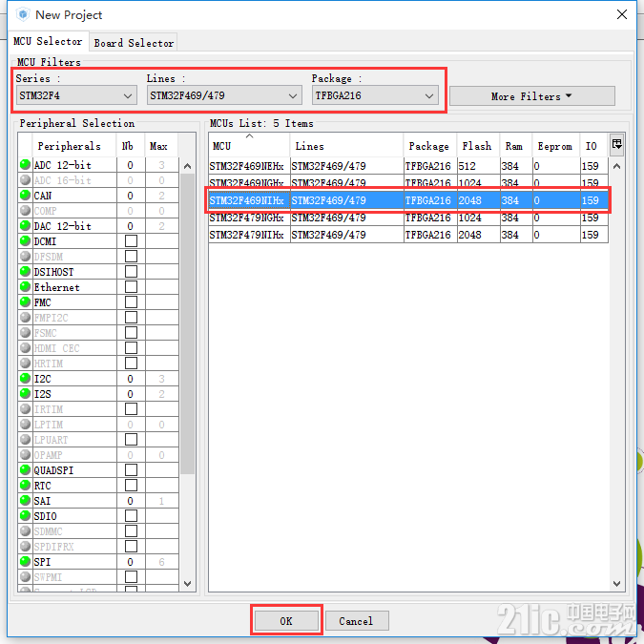Screen dimensions: 644x644
Task: Confirm with the OK button
Action: (286, 620)
